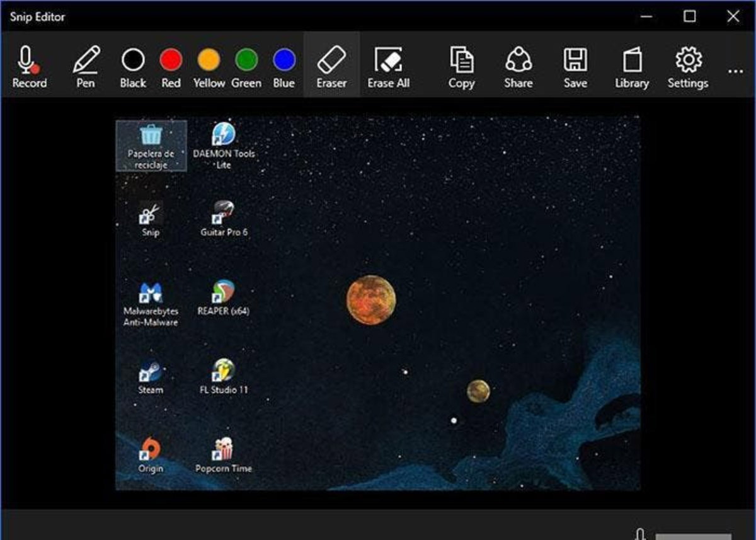Activate the Eraser tool
The width and height of the screenshot is (756, 540).
[x=331, y=66]
